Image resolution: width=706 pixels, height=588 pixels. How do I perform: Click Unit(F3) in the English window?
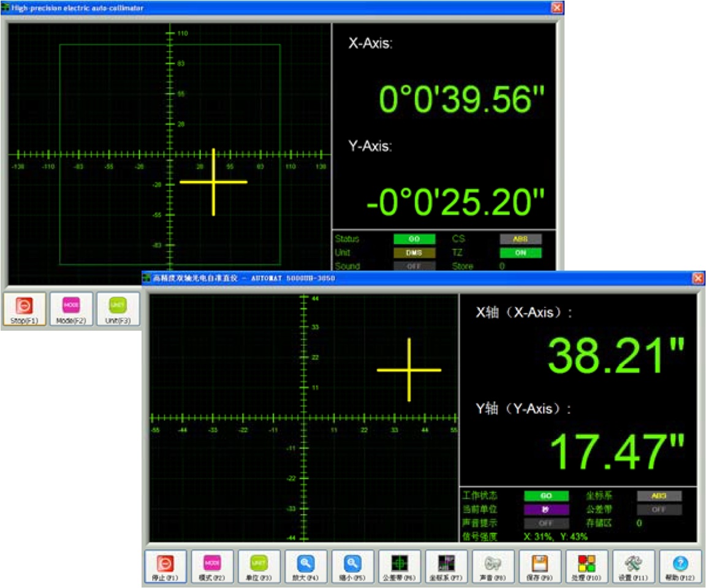[116, 309]
